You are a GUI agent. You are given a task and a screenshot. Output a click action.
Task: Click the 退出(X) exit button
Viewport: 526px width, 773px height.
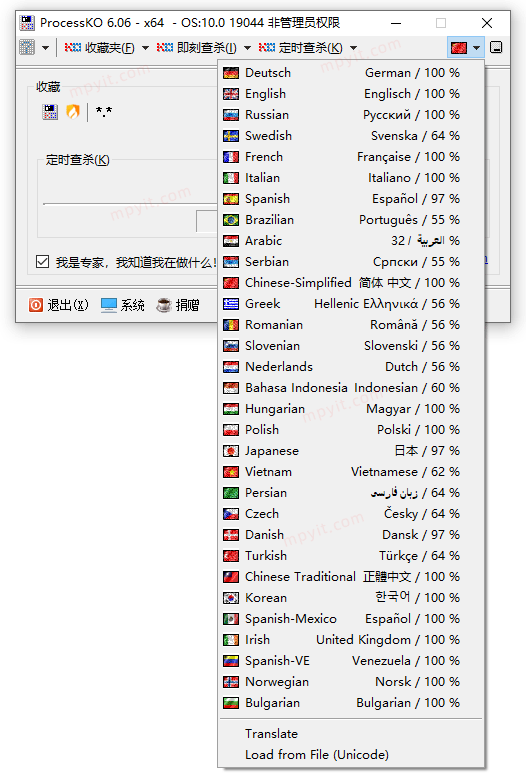pyautogui.click(x=59, y=305)
